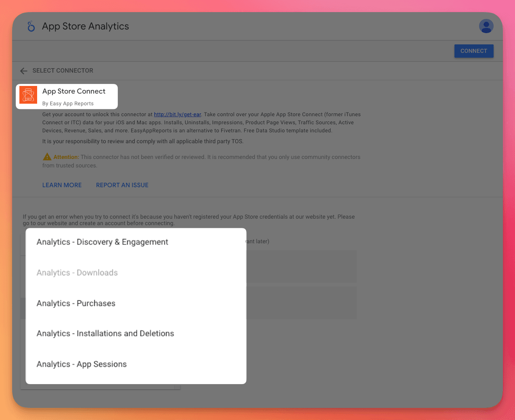Screen dimensions: 515x420
Task: Select Analytics - Downloads option
Action: point(136,273)
